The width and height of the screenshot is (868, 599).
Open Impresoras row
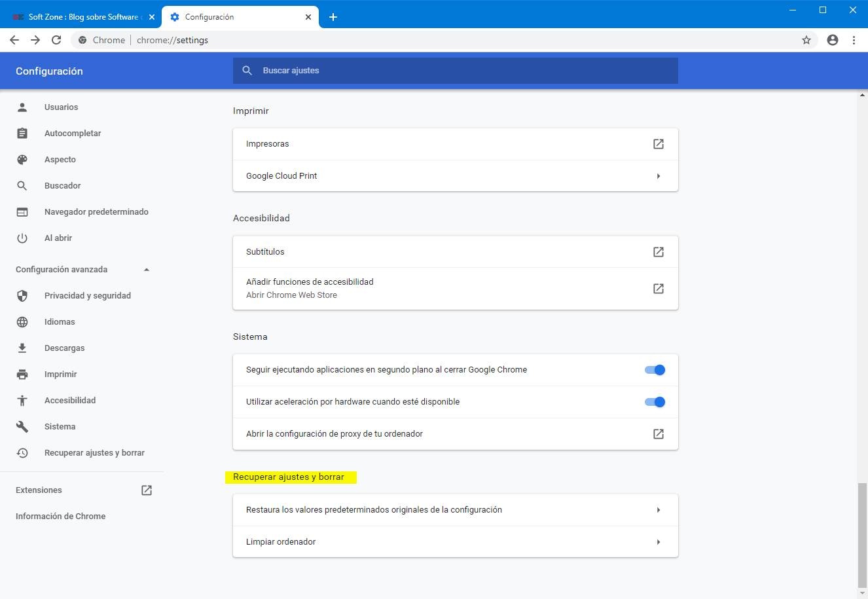click(456, 144)
